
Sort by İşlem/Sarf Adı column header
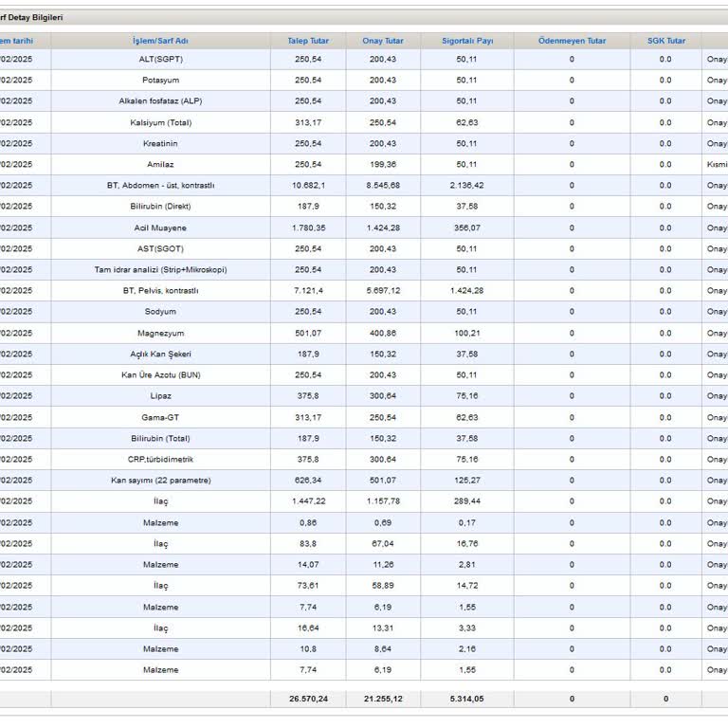point(160,41)
